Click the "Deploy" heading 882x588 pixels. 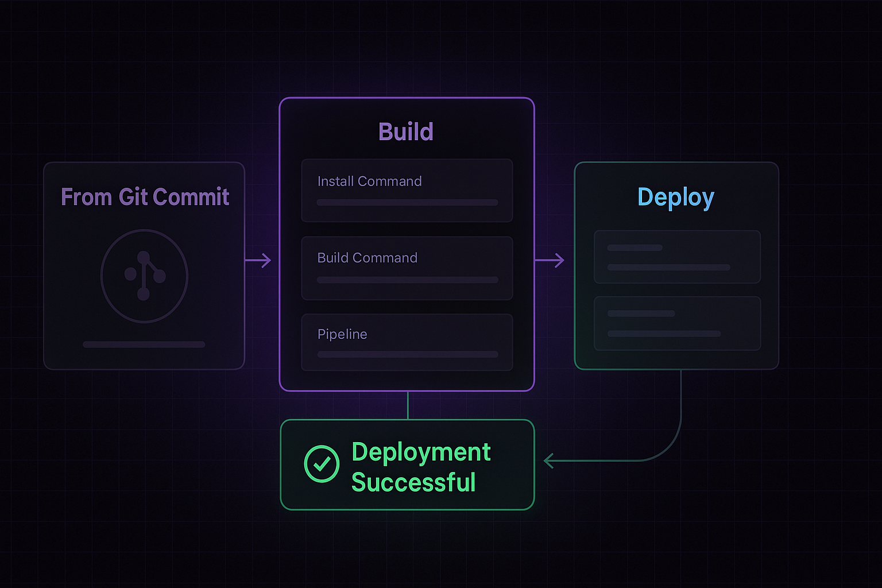click(676, 198)
